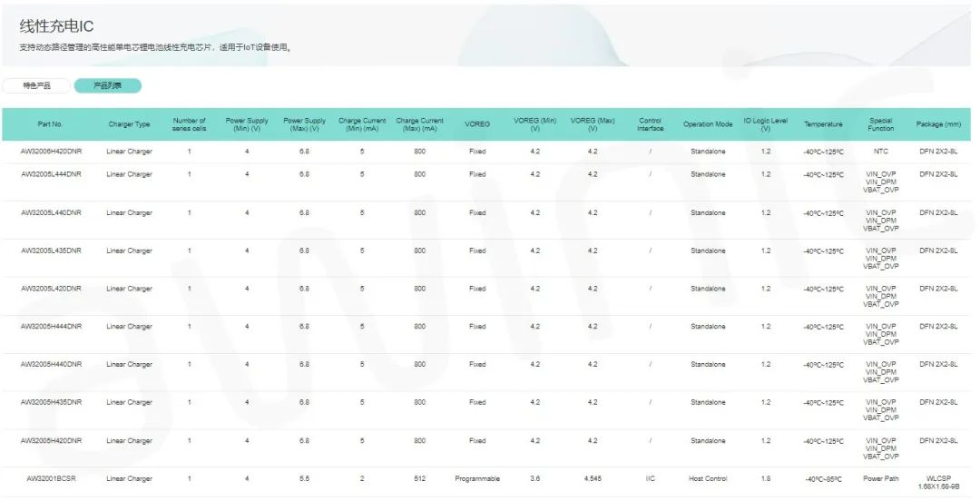Open part AW32005L420DNR
Viewport: 980px width, 501px height.
[x=51, y=289]
